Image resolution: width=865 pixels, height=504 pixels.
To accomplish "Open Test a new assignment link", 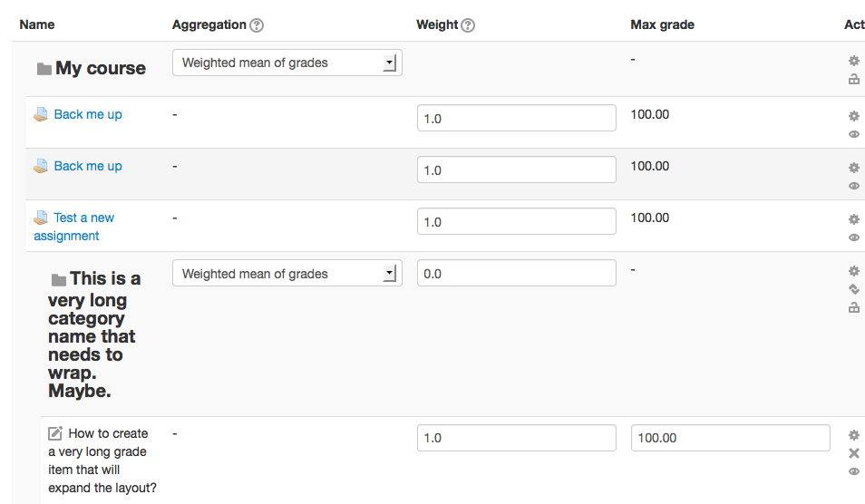I will (x=74, y=227).
